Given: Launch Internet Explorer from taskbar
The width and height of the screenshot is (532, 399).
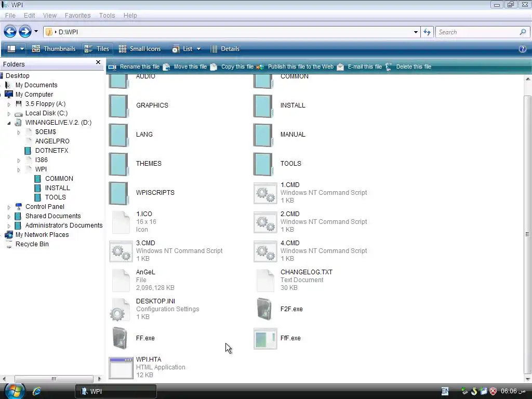Looking at the screenshot, I should (x=37, y=391).
